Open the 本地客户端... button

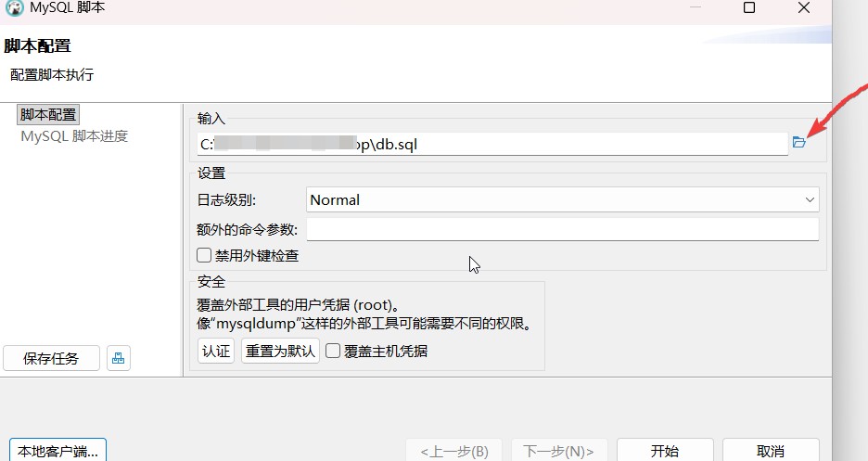pyautogui.click(x=57, y=451)
